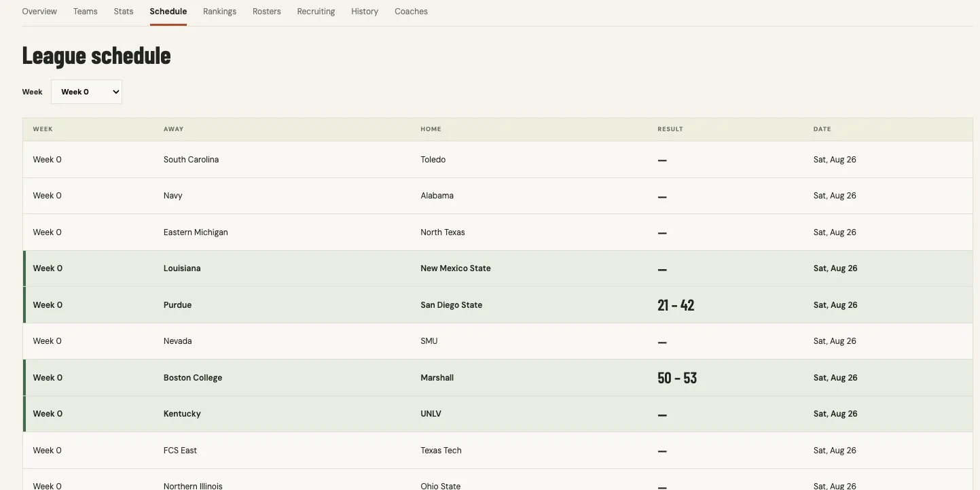This screenshot has height=490, width=980.
Task: Click the WEEK column header
Action: [43, 129]
